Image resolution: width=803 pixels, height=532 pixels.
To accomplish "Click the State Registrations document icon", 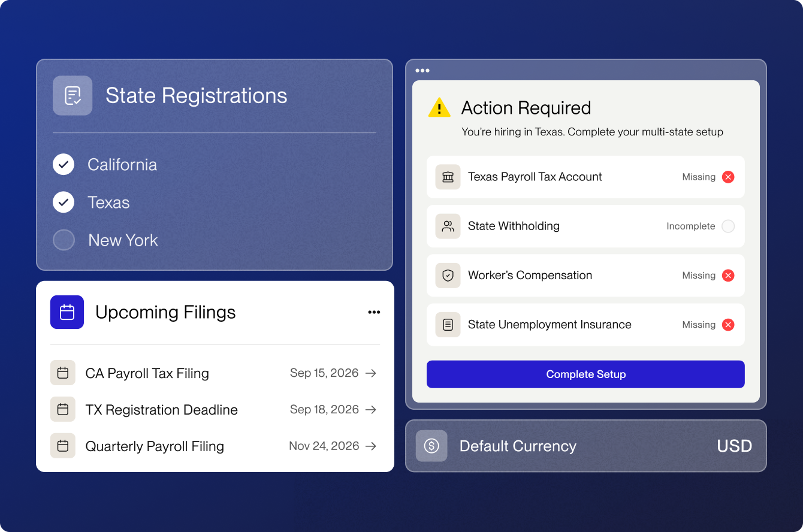I will point(73,95).
